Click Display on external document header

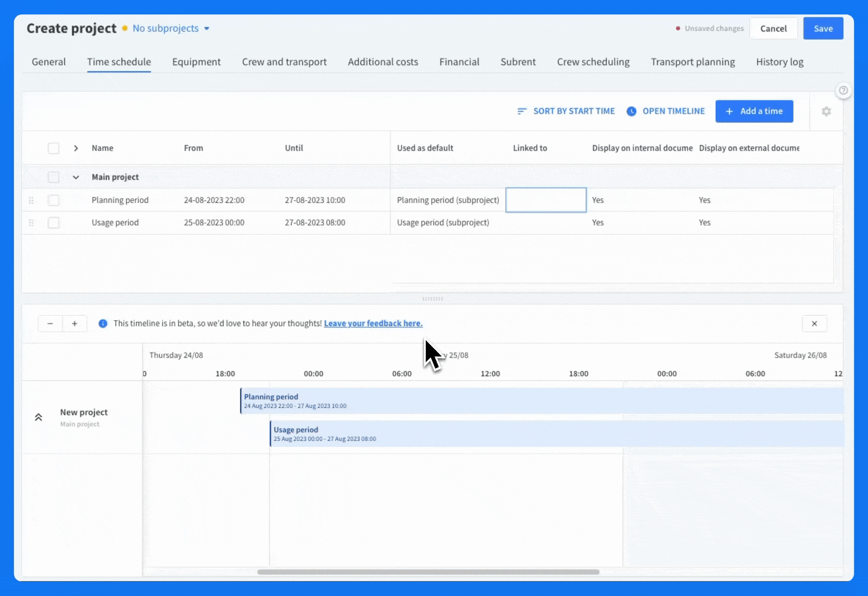(749, 148)
